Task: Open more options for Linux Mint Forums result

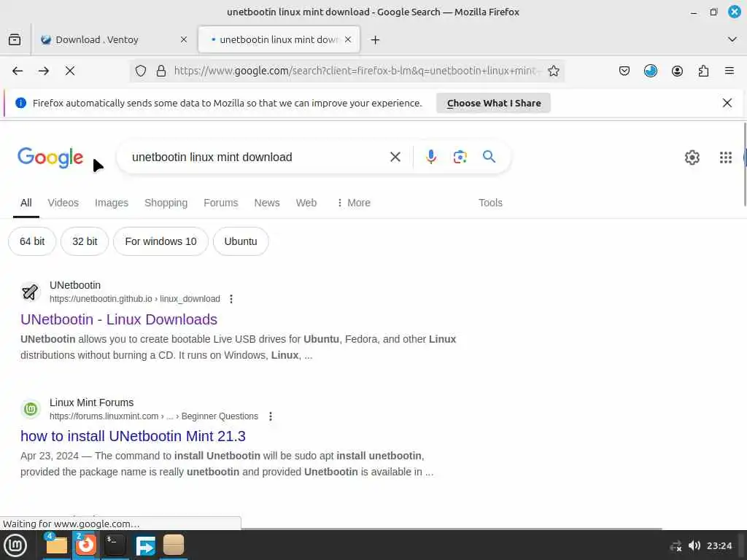Action: coord(271,416)
